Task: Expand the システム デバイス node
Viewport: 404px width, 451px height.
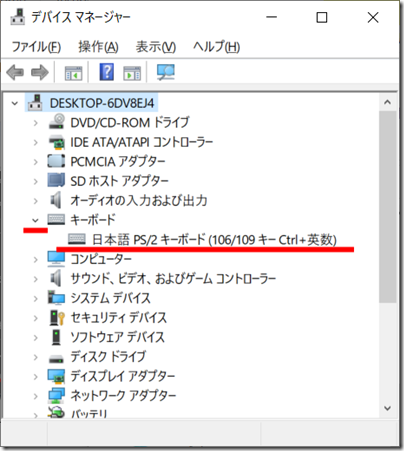Action: coord(36,299)
